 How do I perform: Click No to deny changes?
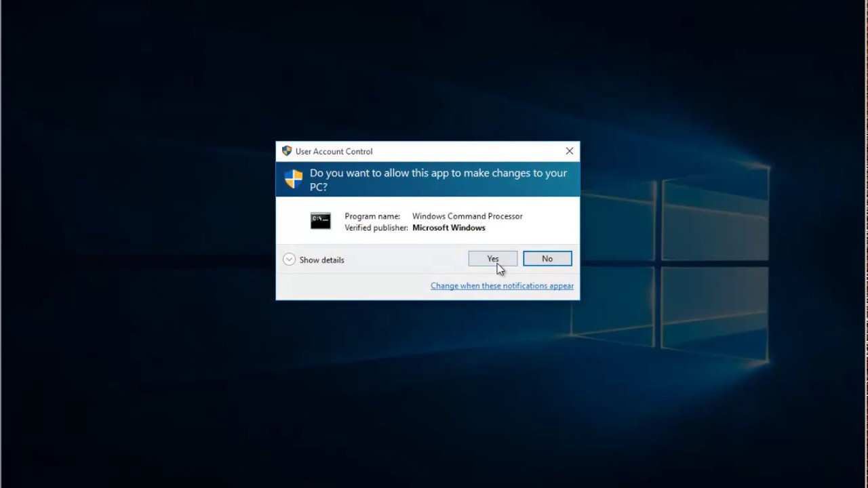[x=547, y=258]
